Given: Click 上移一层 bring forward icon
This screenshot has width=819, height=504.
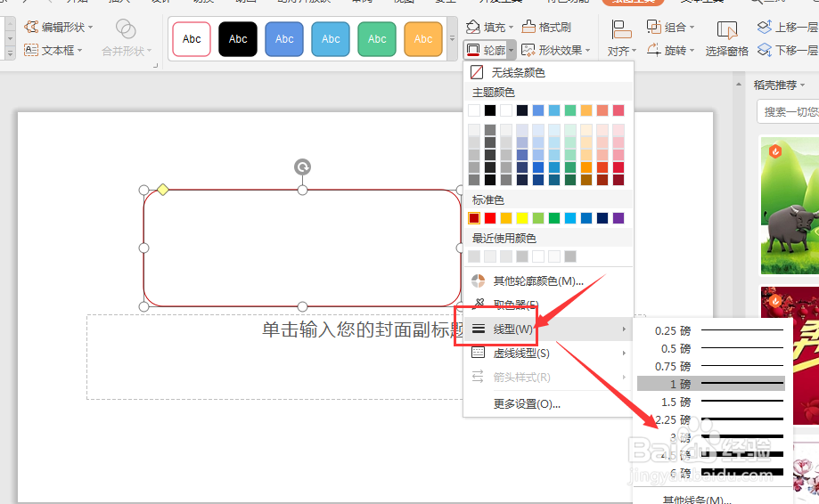Looking at the screenshot, I should 764,27.
